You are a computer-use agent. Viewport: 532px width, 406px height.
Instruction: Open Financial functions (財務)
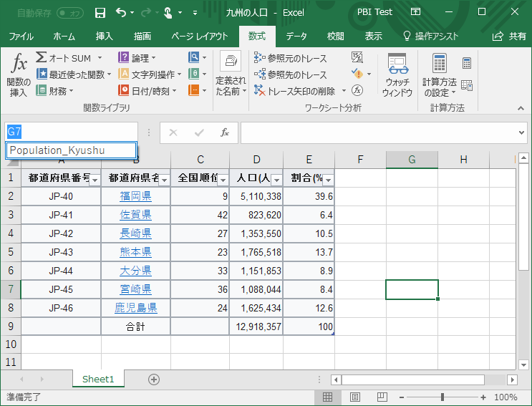click(x=54, y=91)
